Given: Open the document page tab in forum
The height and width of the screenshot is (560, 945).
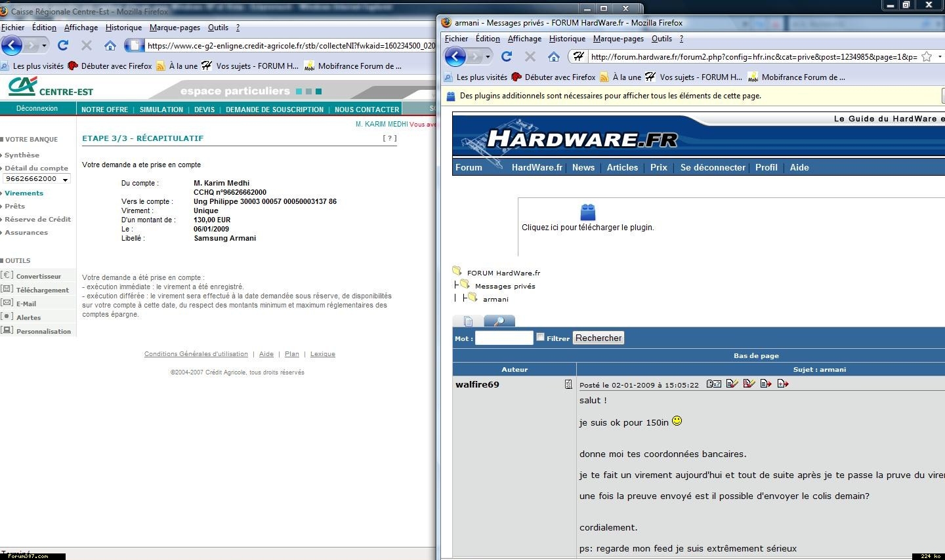Looking at the screenshot, I should [x=468, y=321].
